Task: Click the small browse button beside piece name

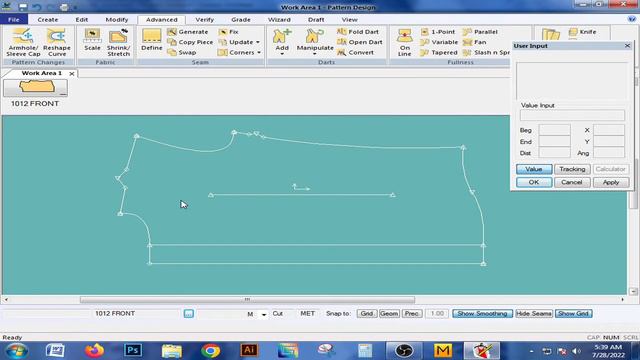Action: pos(189,313)
